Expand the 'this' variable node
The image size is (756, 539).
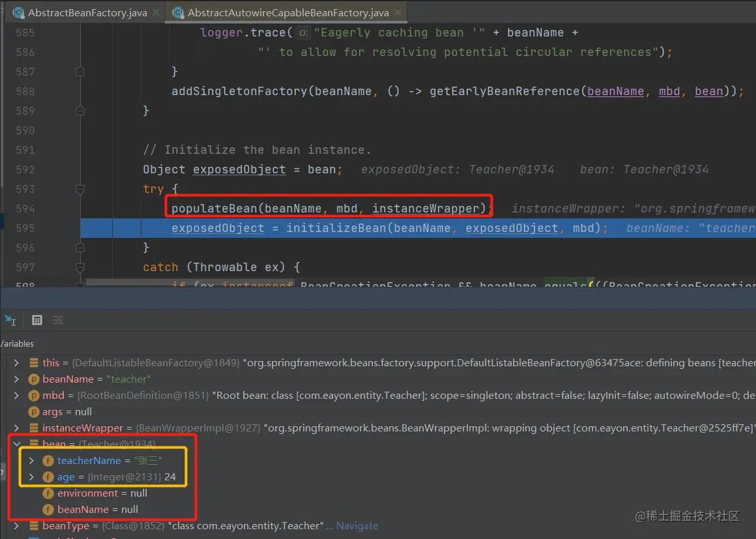16,362
